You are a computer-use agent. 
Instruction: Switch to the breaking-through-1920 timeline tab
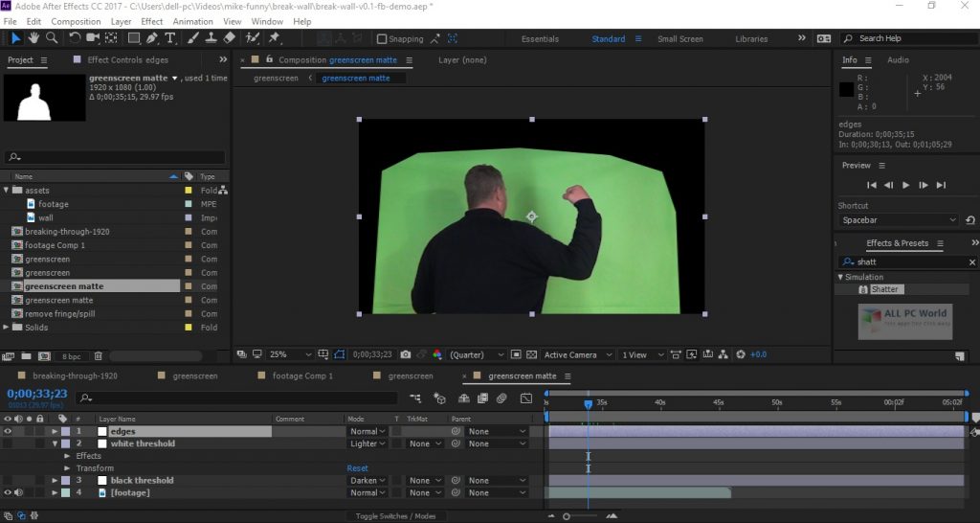[75, 376]
